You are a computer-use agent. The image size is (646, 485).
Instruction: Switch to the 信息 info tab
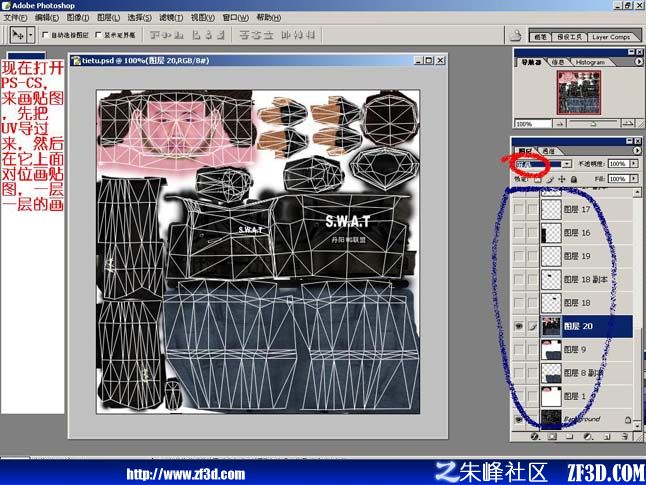click(557, 62)
